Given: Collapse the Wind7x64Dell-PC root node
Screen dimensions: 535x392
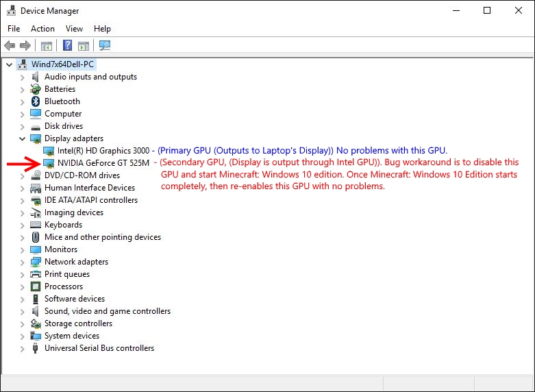Looking at the screenshot, I should click(x=9, y=64).
